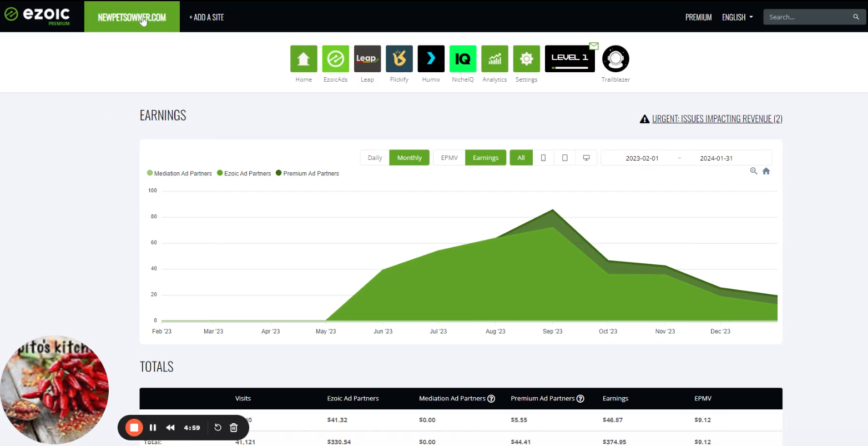868x446 pixels.
Task: Click the Sep '23 axis label
Action: (x=552, y=332)
